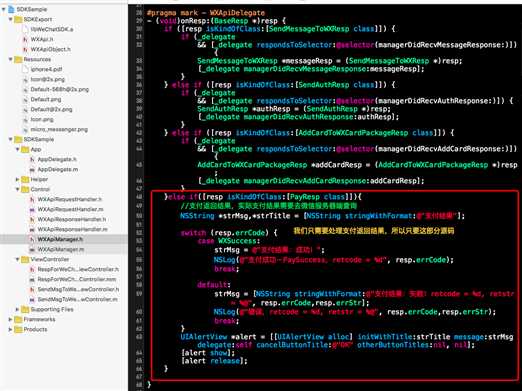Click the m icon beside WXApiManager.m
Screen dimensions: 522x391
[32, 249]
